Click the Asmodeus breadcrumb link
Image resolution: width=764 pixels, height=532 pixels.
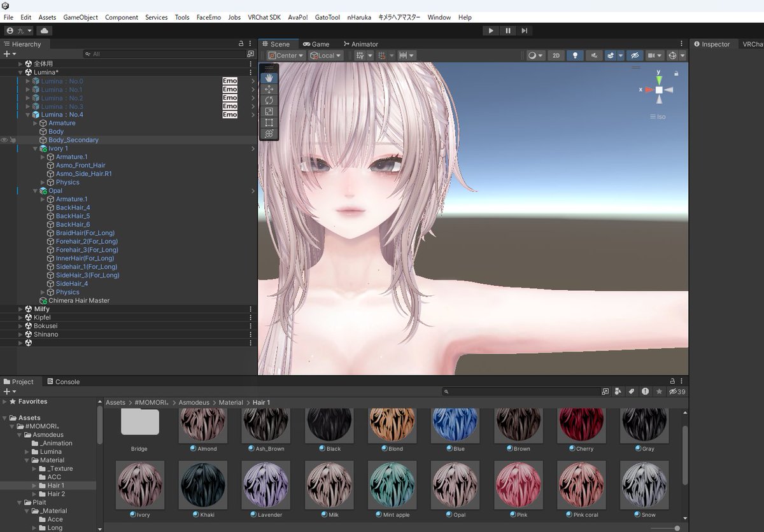pos(195,402)
